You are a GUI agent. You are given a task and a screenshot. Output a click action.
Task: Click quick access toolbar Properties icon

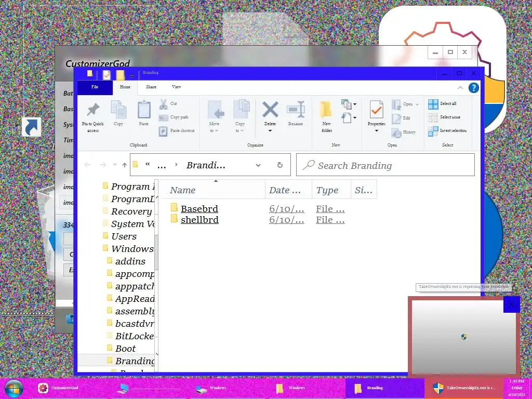point(107,74)
